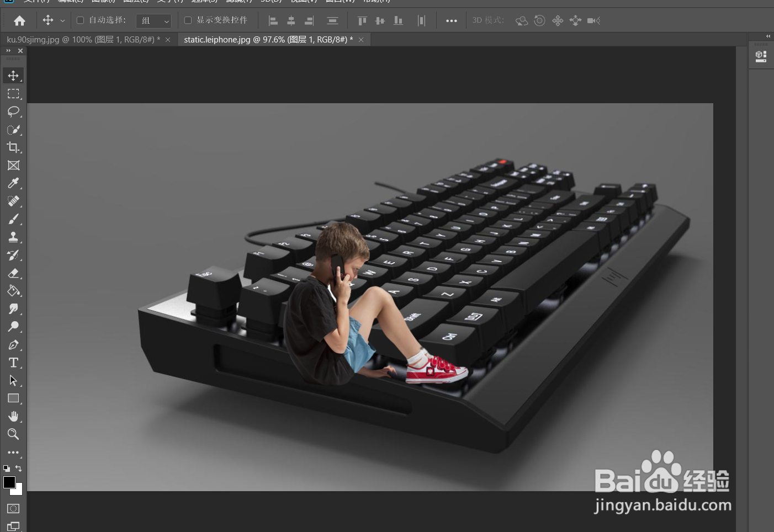This screenshot has width=774, height=532.
Task: Select the Clone Stamp tool
Action: point(13,237)
